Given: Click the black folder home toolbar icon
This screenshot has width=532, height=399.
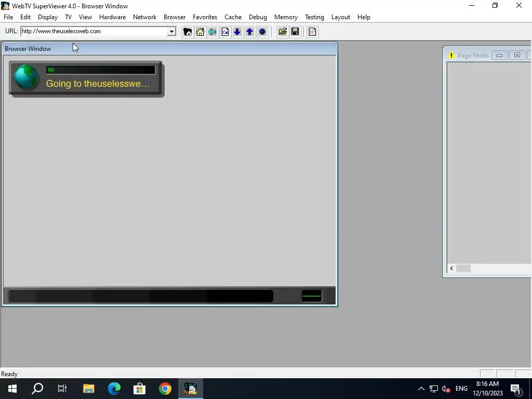Looking at the screenshot, I should [x=187, y=32].
